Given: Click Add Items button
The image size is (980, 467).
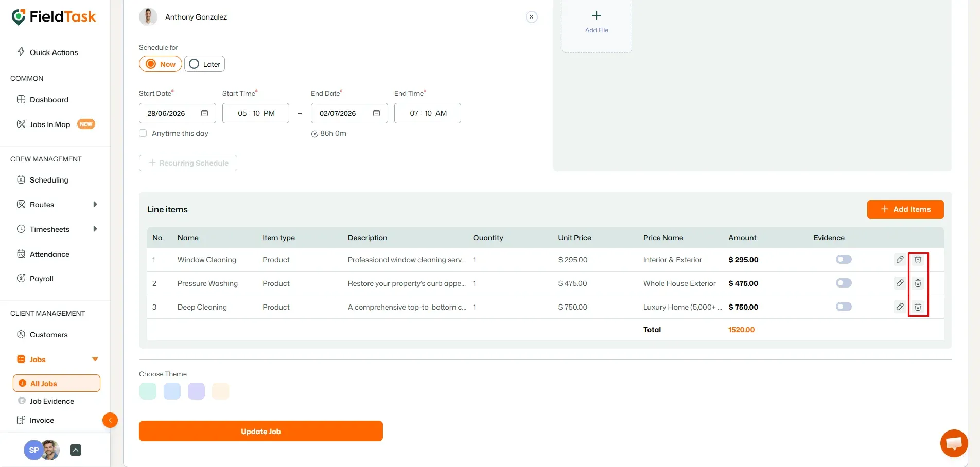Looking at the screenshot, I should pyautogui.click(x=905, y=209).
